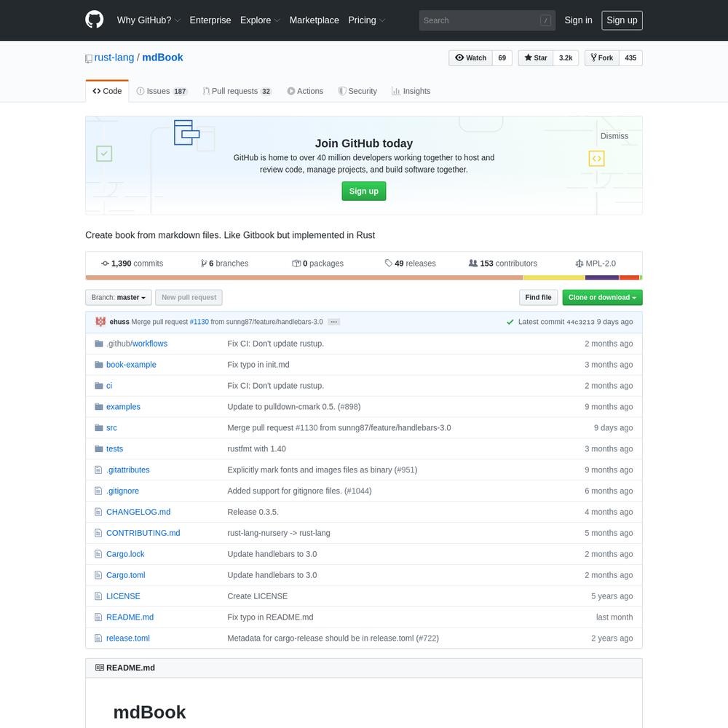Viewport: 728px width, 728px height.
Task: Open pull request #1130 link
Action: pyautogui.click(x=199, y=322)
